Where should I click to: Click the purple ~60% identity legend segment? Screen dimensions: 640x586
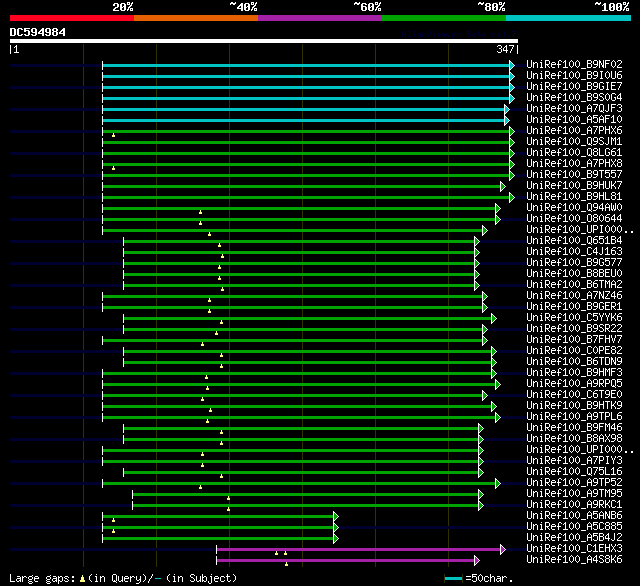pos(320,18)
